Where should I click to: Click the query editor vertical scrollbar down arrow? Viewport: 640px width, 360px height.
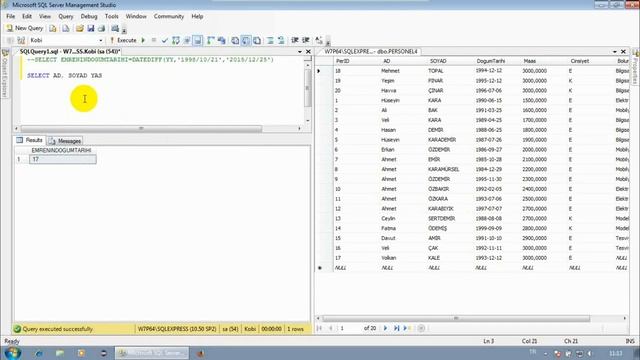click(x=308, y=121)
